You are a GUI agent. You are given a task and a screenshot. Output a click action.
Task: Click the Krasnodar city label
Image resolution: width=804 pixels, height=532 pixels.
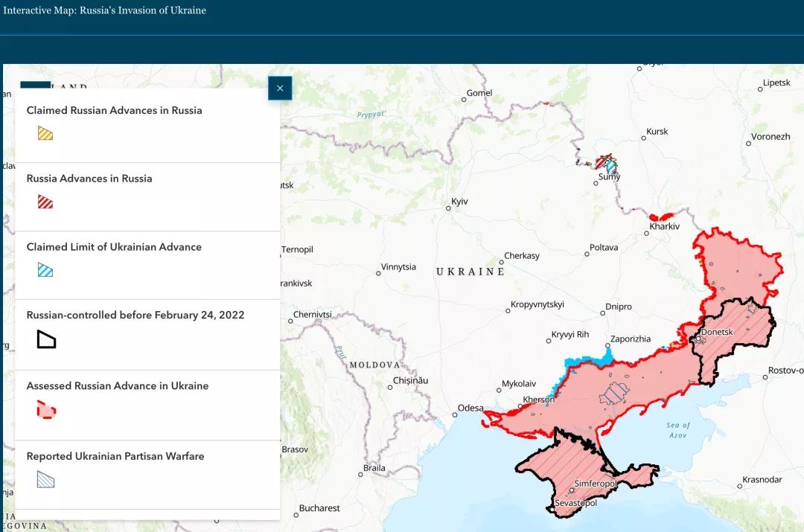(762, 479)
